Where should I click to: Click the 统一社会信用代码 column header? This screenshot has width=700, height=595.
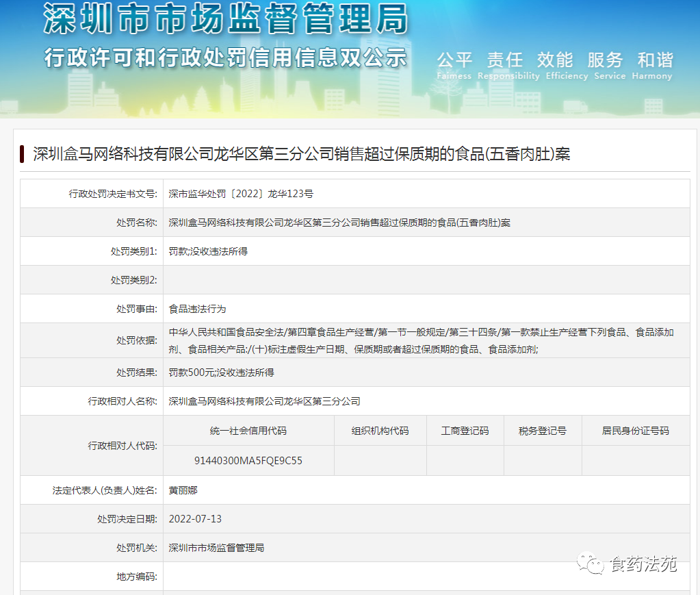point(248,431)
